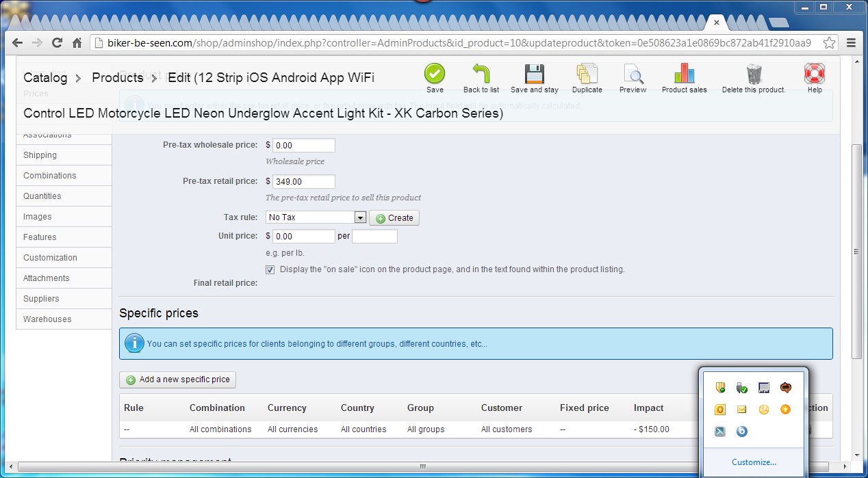
Task: Open the Suppliers sidebar tab
Action: click(x=64, y=299)
